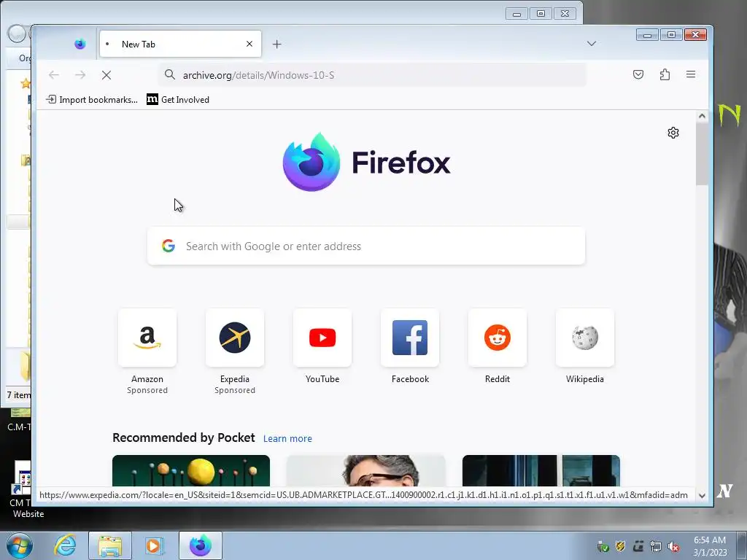The height and width of the screenshot is (560, 747).
Task: Select the Website desktop shortcut
Action: point(22,491)
